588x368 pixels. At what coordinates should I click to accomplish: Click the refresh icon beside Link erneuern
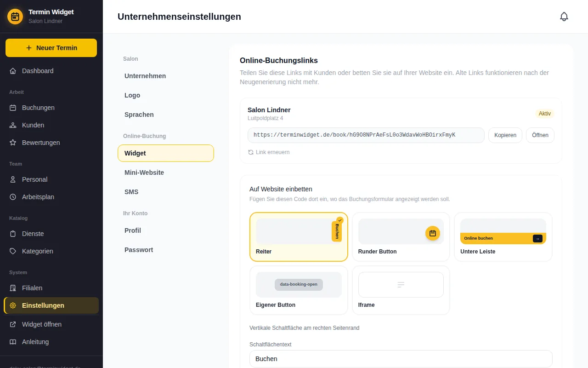point(251,152)
